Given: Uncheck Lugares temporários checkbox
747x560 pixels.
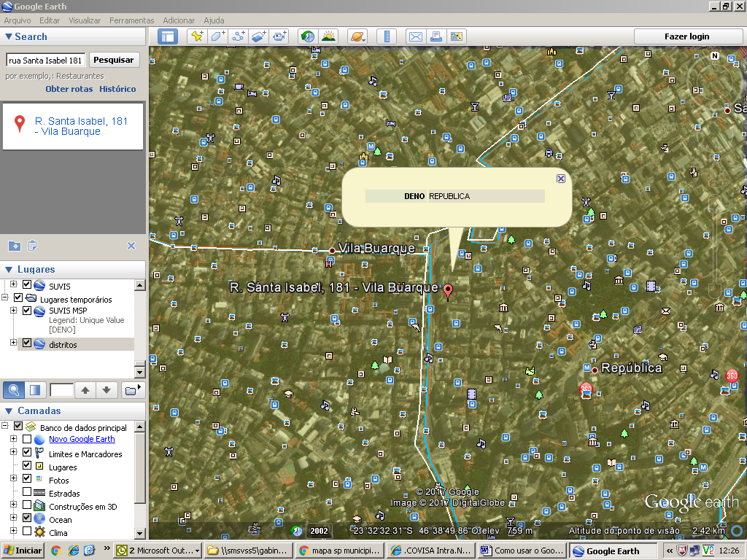Looking at the screenshot, I should [x=18, y=298].
